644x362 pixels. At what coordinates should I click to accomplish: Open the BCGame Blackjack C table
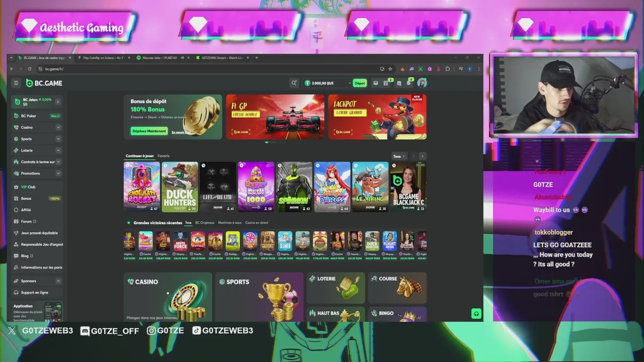409,187
